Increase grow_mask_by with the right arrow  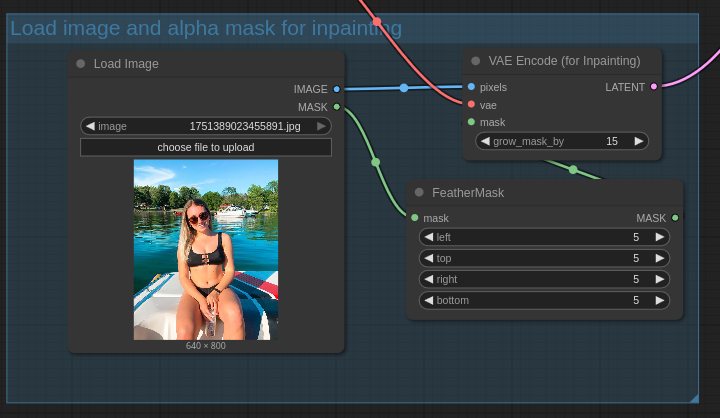[639, 141]
